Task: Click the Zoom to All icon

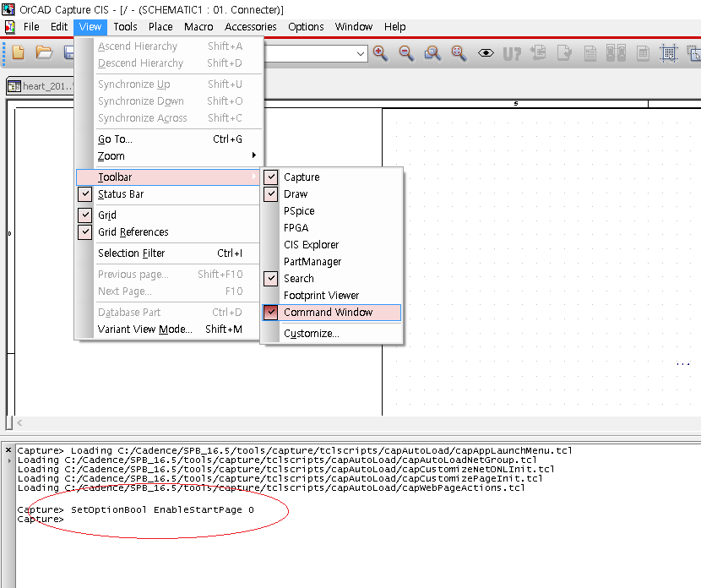Action: (459, 53)
